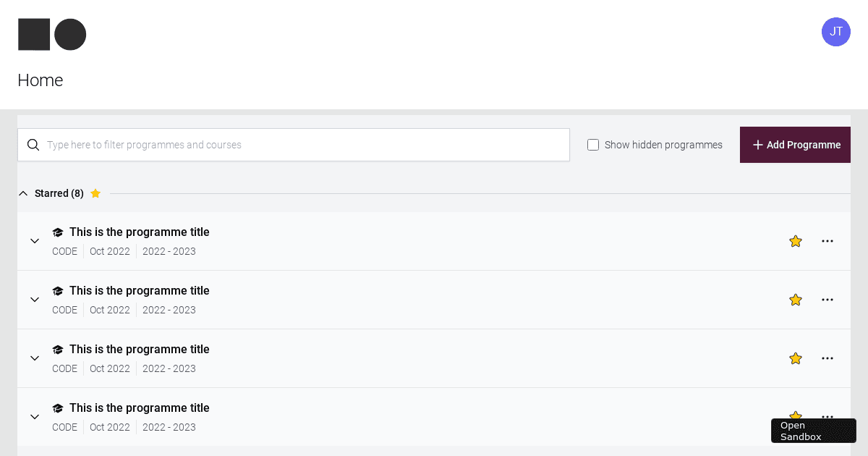Open more options for second programme

pos(827,300)
